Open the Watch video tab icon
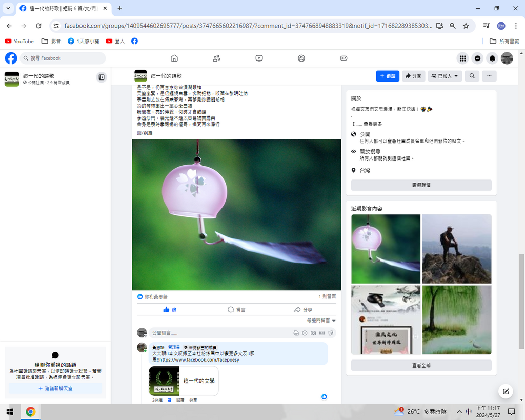 pos(259,58)
